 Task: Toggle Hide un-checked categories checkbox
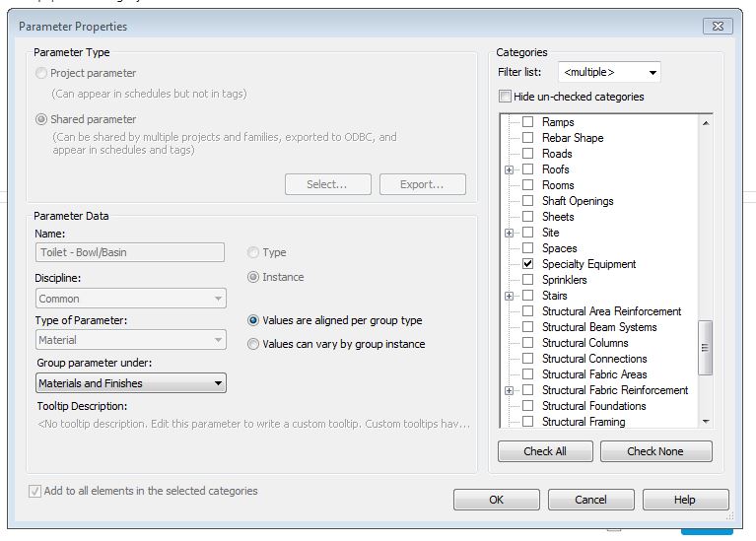tap(505, 96)
